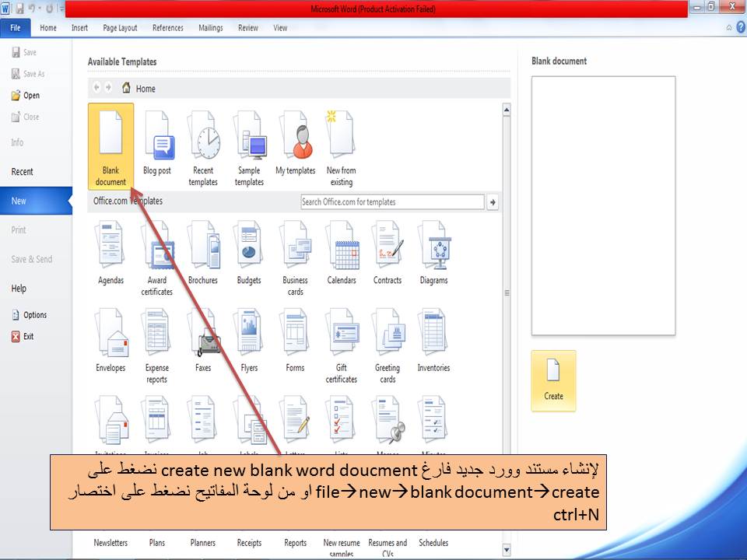The image size is (747, 560).
Task: Open the Inventories template category
Action: [x=433, y=340]
